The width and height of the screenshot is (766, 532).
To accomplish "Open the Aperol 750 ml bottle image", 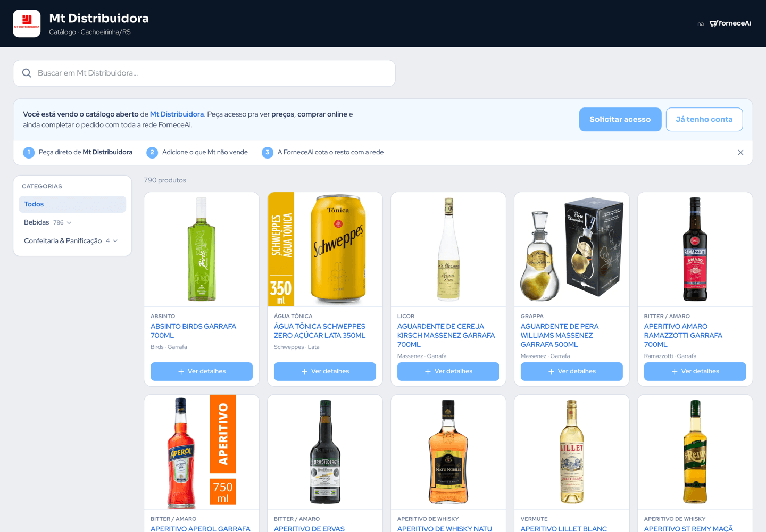I will (x=202, y=452).
